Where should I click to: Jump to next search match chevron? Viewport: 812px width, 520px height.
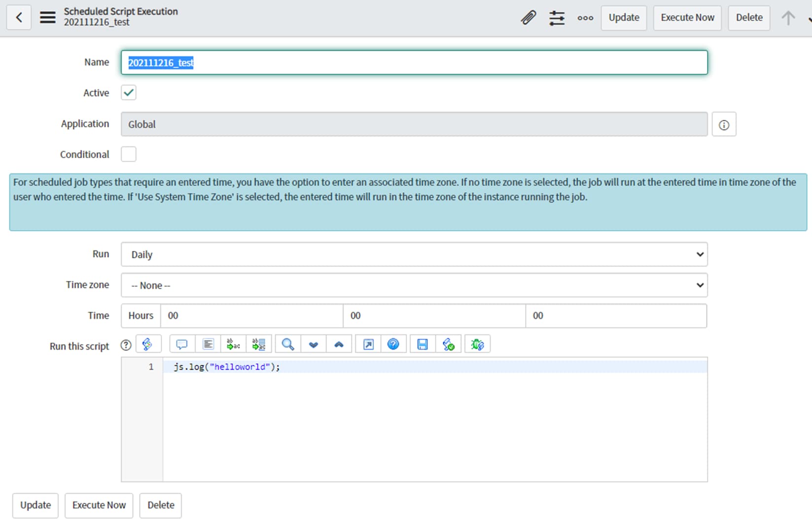click(313, 344)
